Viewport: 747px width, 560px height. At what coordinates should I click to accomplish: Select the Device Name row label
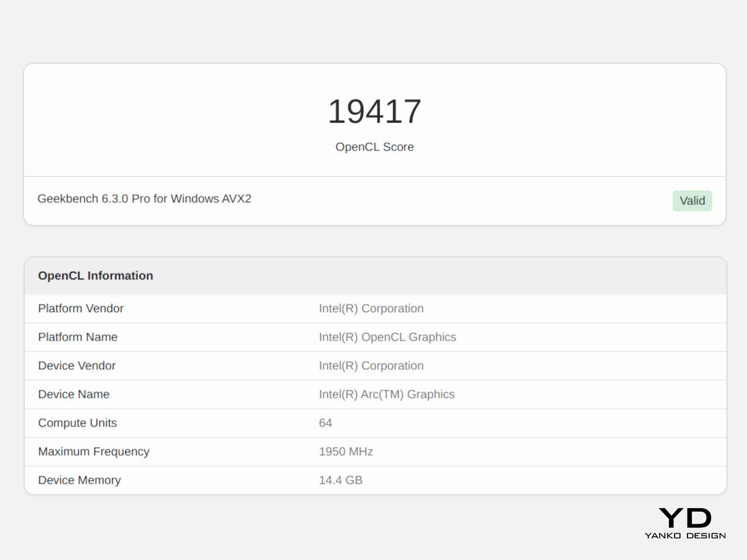coord(74,394)
